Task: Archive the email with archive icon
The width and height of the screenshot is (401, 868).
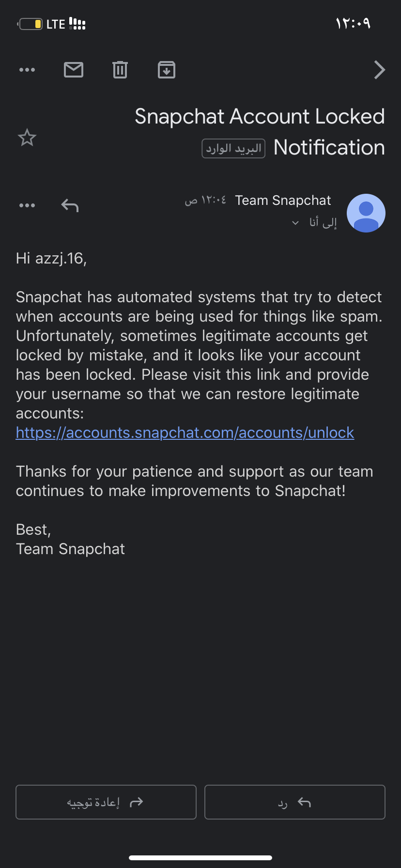Action: click(167, 70)
